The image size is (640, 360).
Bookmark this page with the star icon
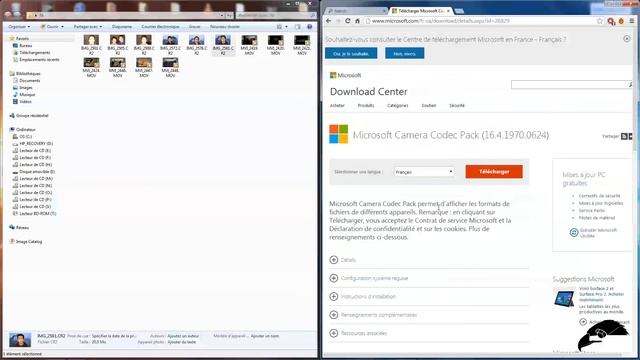coord(600,21)
